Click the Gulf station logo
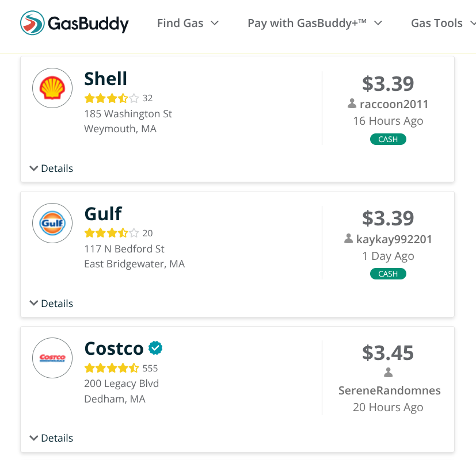The width and height of the screenshot is (476, 460). click(x=52, y=223)
